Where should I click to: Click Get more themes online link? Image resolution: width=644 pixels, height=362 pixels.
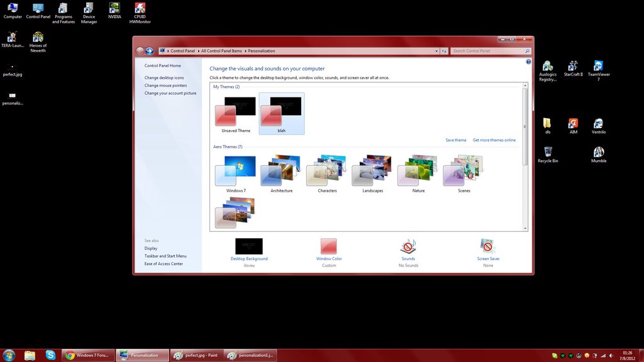pyautogui.click(x=494, y=140)
